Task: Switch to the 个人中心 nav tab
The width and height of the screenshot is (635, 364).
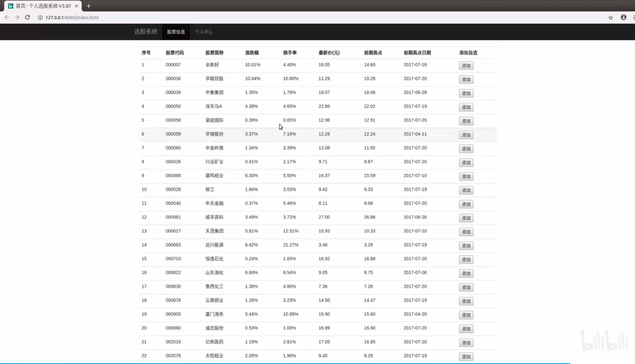Action: pyautogui.click(x=204, y=32)
